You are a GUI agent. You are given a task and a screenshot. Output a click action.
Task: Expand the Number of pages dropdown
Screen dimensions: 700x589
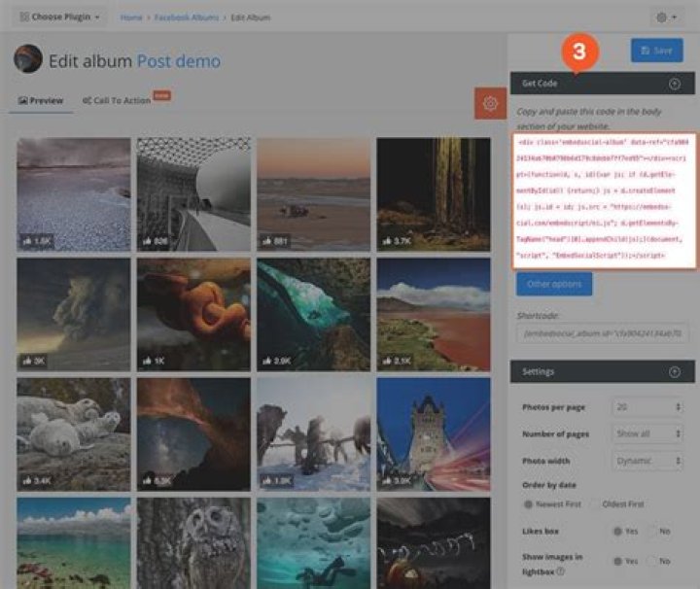pyautogui.click(x=647, y=433)
